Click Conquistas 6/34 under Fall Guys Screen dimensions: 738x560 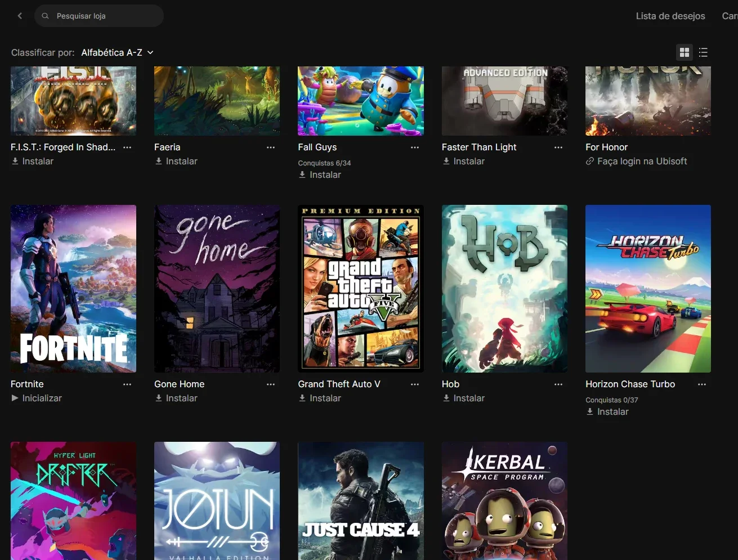tap(324, 163)
